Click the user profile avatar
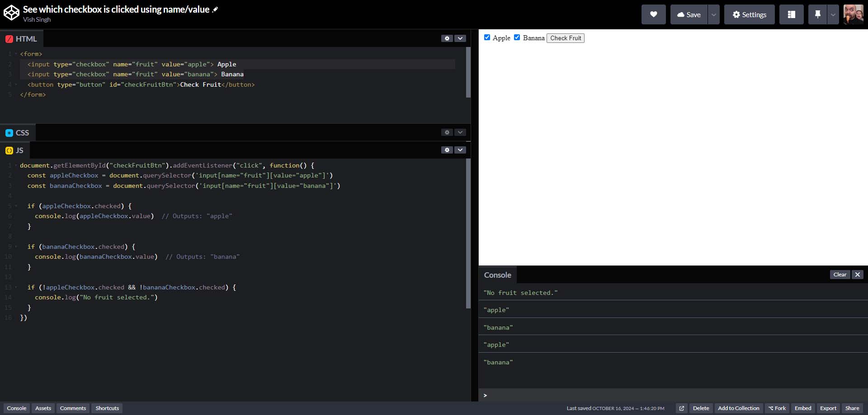 point(853,14)
